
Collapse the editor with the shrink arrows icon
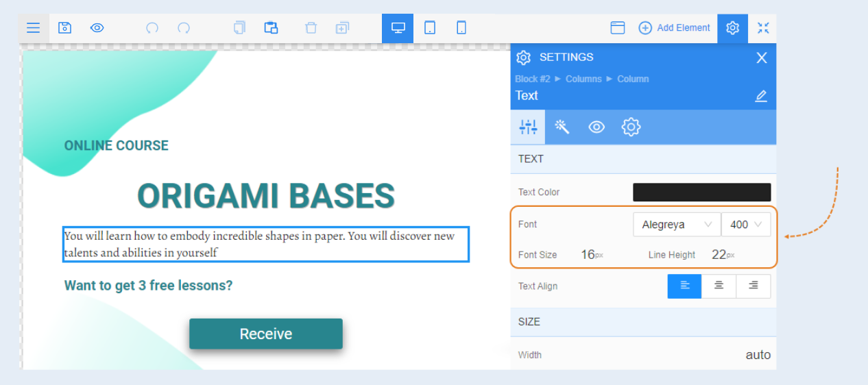point(763,28)
